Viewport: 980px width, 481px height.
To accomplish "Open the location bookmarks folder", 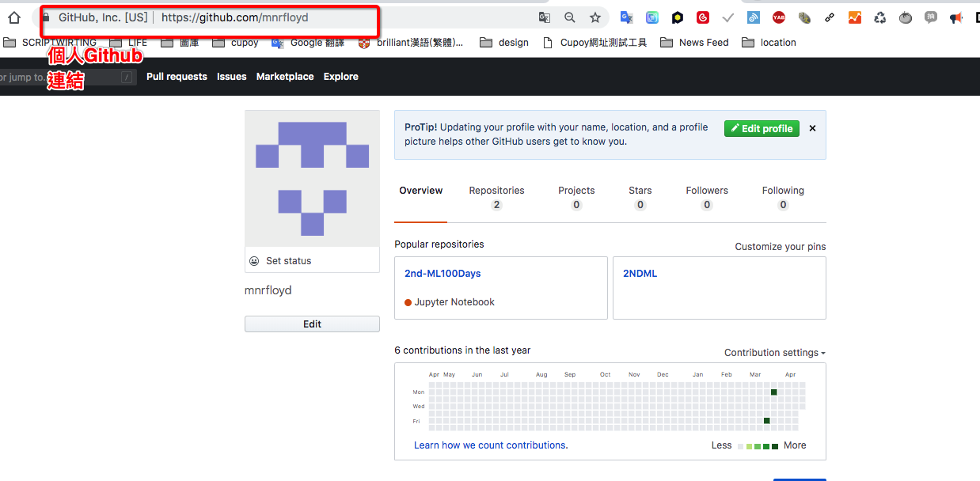I will [769, 43].
